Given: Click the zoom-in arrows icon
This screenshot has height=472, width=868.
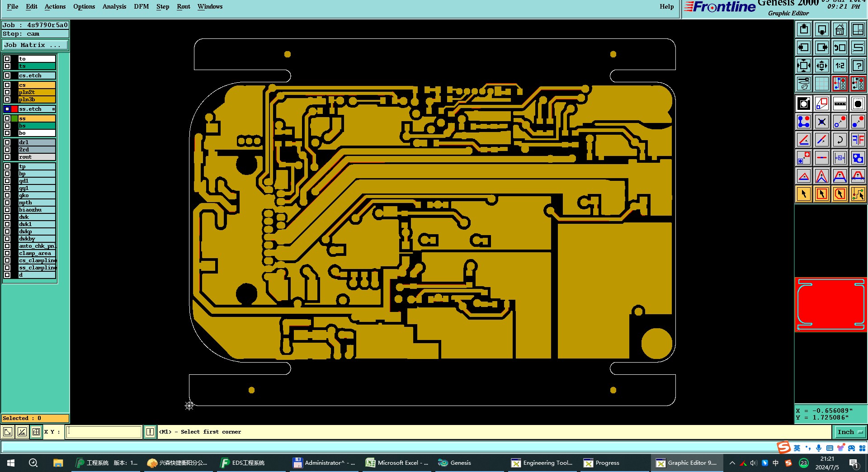Looking at the screenshot, I should (803, 66).
